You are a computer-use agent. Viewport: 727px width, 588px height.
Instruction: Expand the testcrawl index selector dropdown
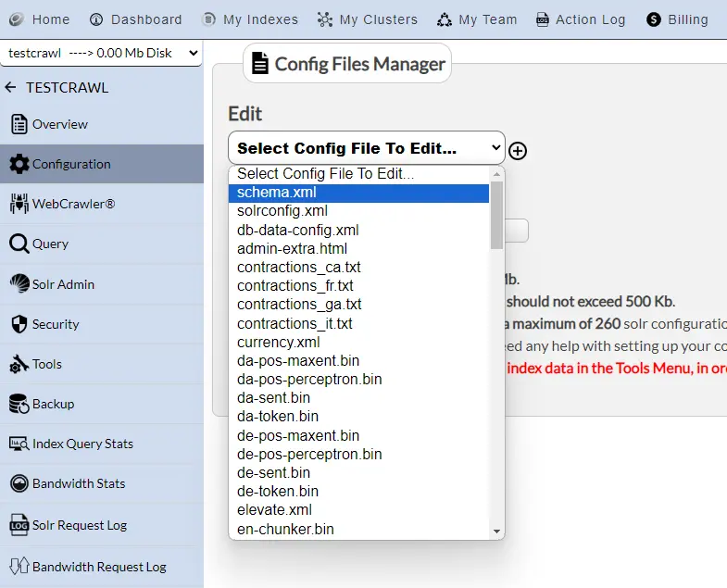pyautogui.click(x=101, y=53)
